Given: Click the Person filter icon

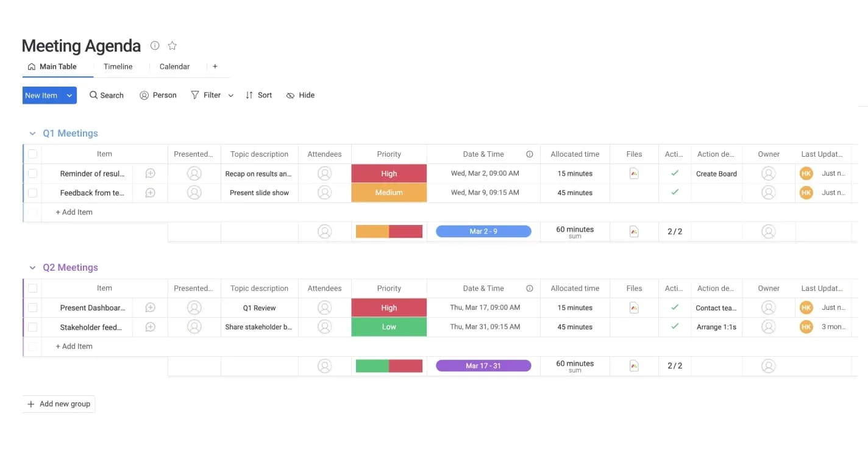Looking at the screenshot, I should click(x=157, y=95).
